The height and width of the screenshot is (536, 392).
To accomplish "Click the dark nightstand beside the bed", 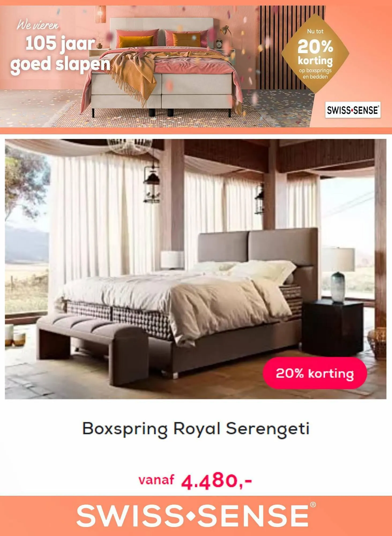I will (333, 328).
